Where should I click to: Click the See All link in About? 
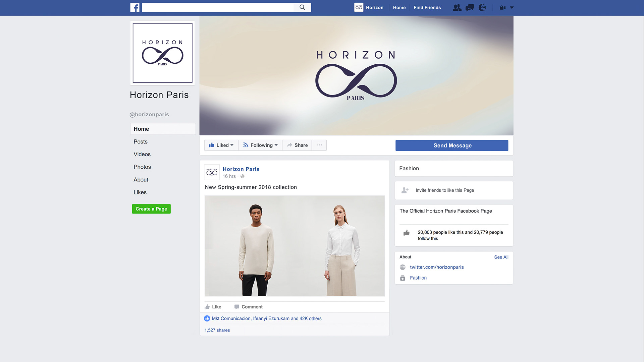tap(501, 257)
